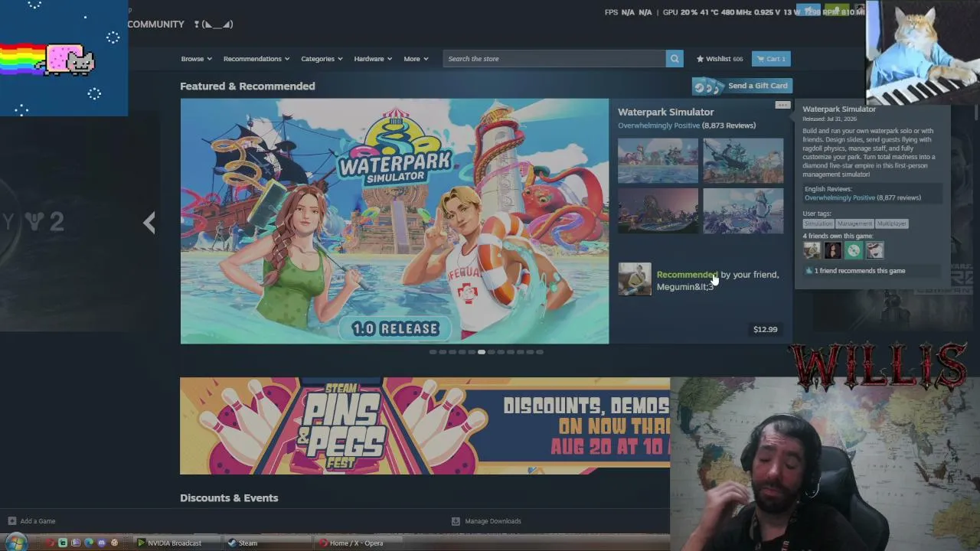
Task: Jump to the first carousel page dot
Action: 433,352
